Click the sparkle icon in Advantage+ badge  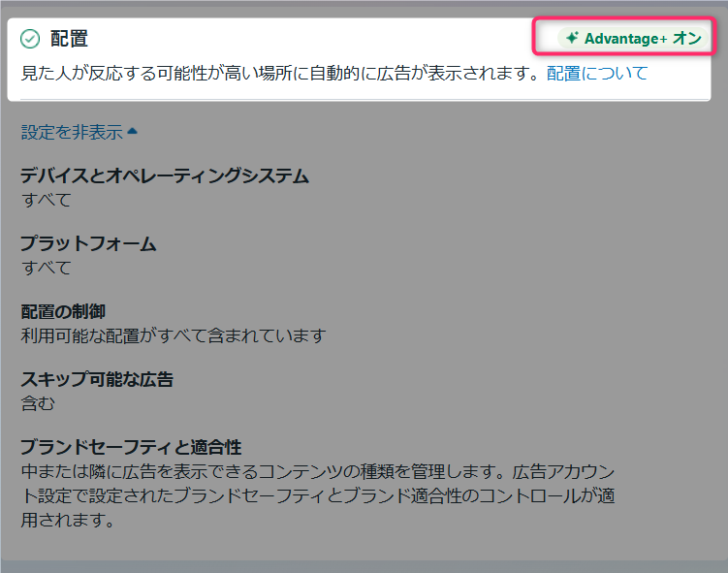(572, 38)
